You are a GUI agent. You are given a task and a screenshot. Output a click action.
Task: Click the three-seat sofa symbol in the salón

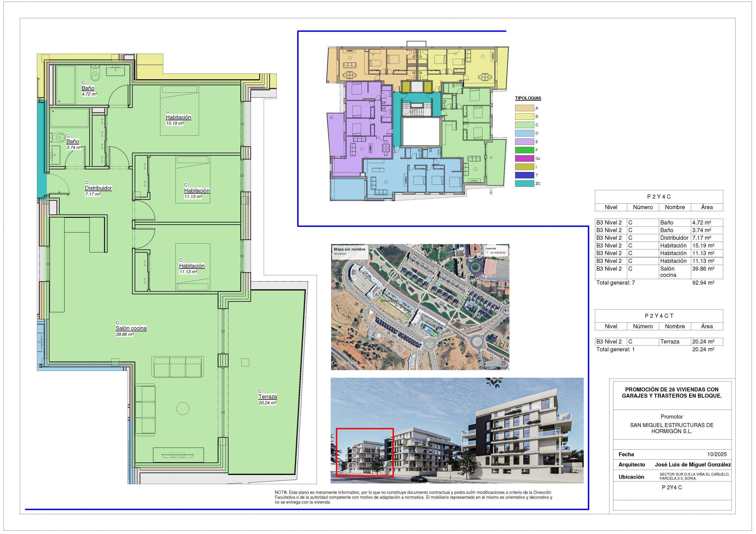pos(178,367)
